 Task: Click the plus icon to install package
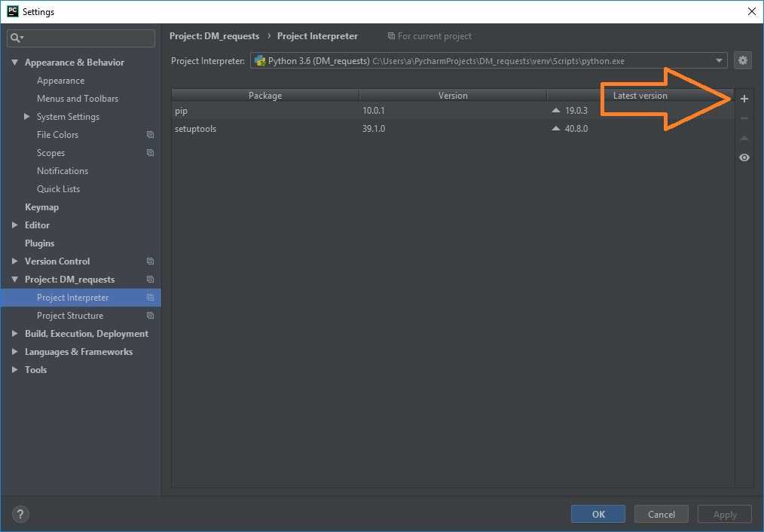[x=744, y=99]
